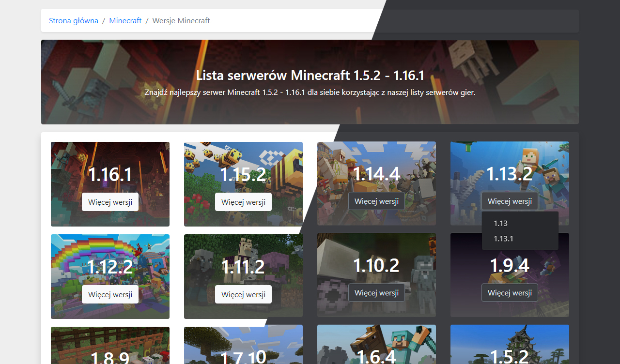Click the 1.16.1 version title

point(110,175)
